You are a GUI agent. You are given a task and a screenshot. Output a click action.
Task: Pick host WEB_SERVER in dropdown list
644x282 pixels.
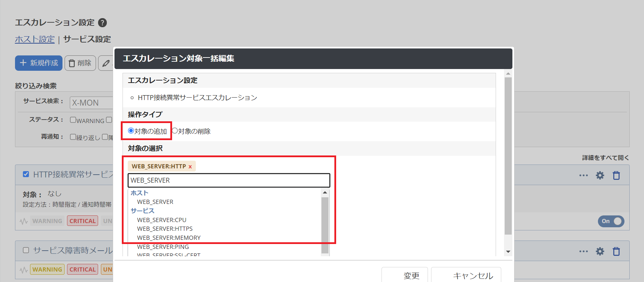[155, 202]
